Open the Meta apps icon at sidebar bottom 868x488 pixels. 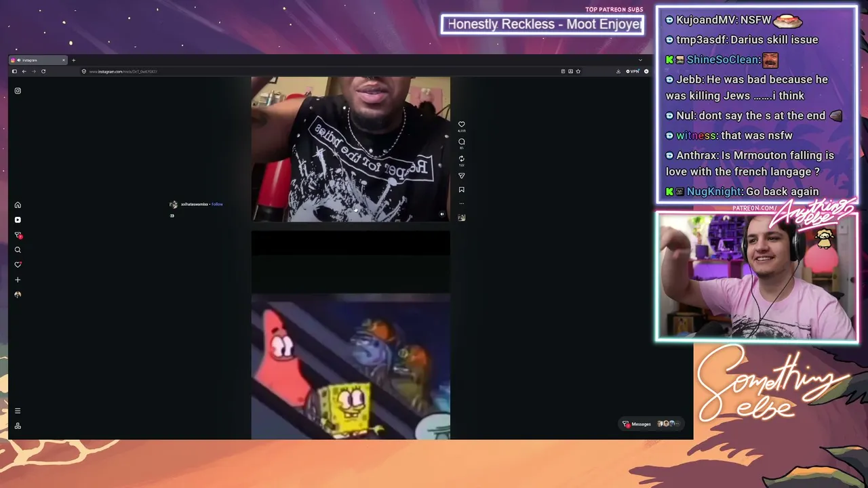(x=18, y=426)
